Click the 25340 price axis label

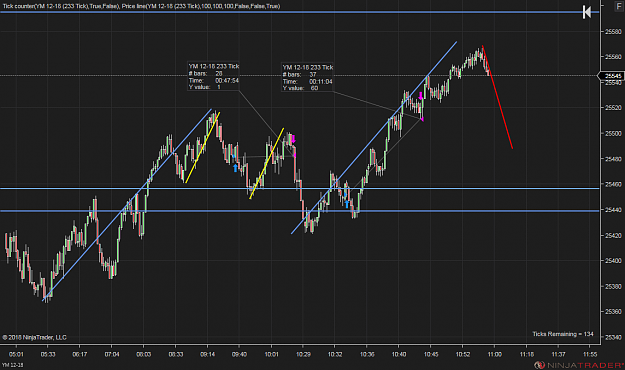(x=613, y=337)
